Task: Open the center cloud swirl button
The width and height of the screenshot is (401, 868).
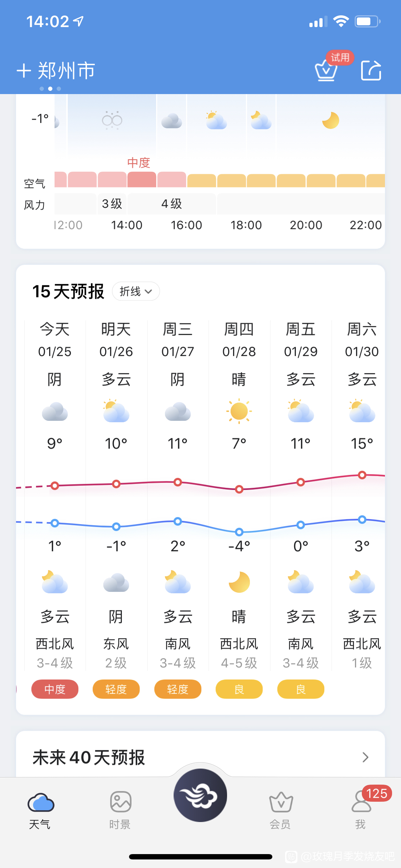Action: point(200,795)
